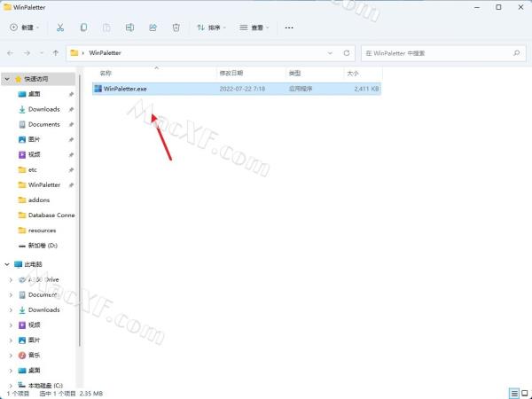Open pinned Documents in Quick access
This screenshot has height=399, width=532.
tap(44, 124)
